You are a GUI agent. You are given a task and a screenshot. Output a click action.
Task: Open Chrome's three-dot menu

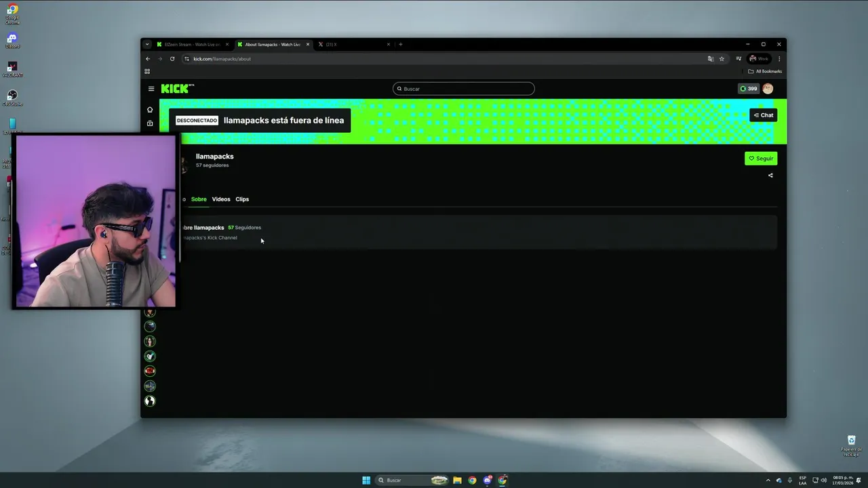click(779, 59)
